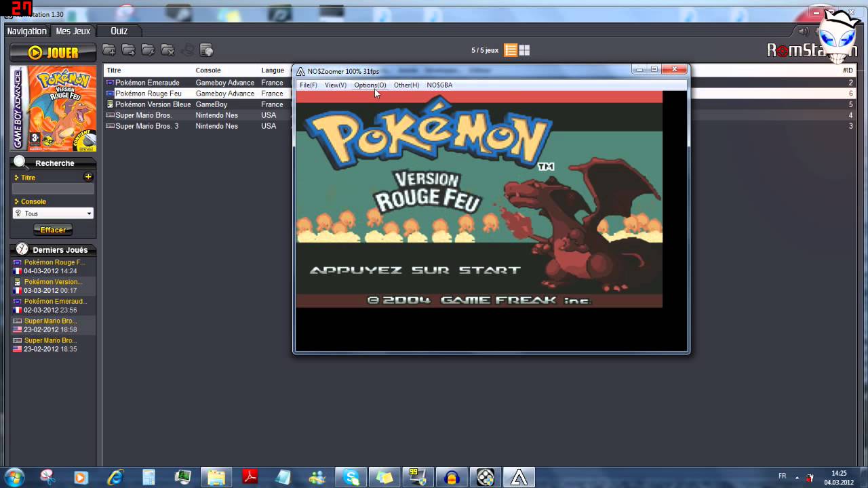
Task: Click the list with globe toolbar icon
Action: click(207, 50)
